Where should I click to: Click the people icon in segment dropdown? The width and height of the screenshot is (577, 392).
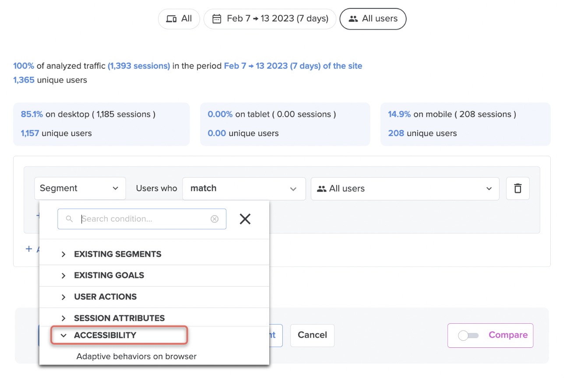pos(322,189)
